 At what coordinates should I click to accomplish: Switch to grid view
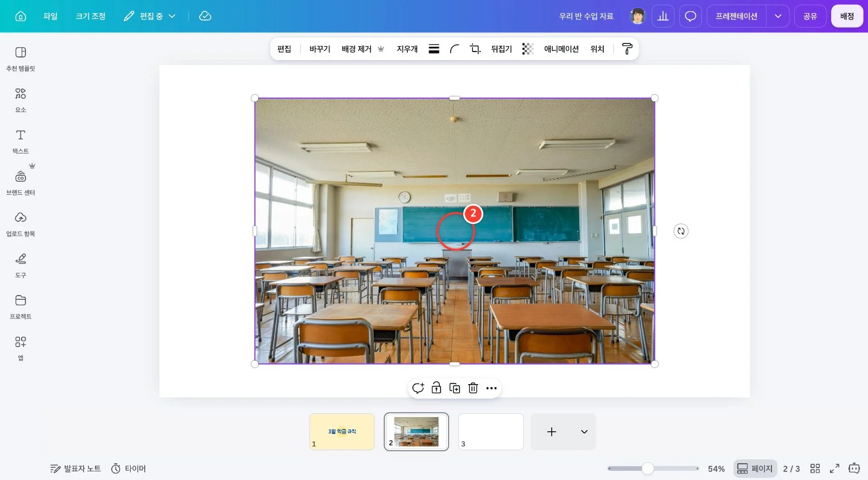click(x=815, y=469)
